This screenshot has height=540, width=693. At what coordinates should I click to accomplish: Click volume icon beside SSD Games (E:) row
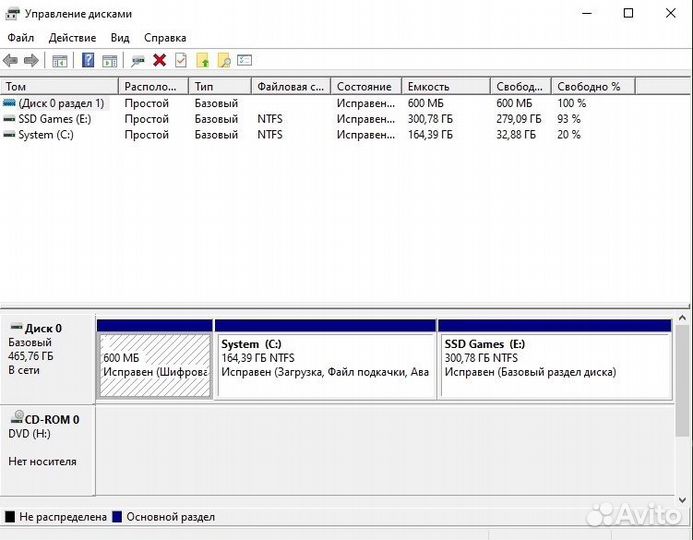[9, 119]
